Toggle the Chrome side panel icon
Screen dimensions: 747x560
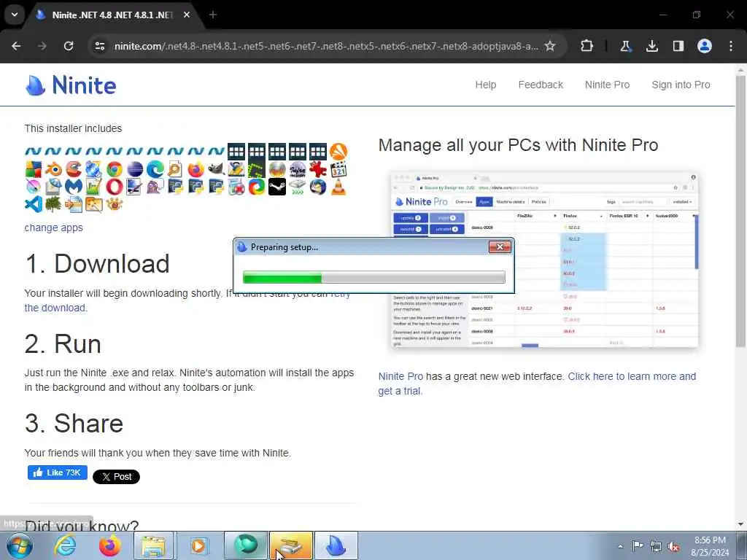678,46
